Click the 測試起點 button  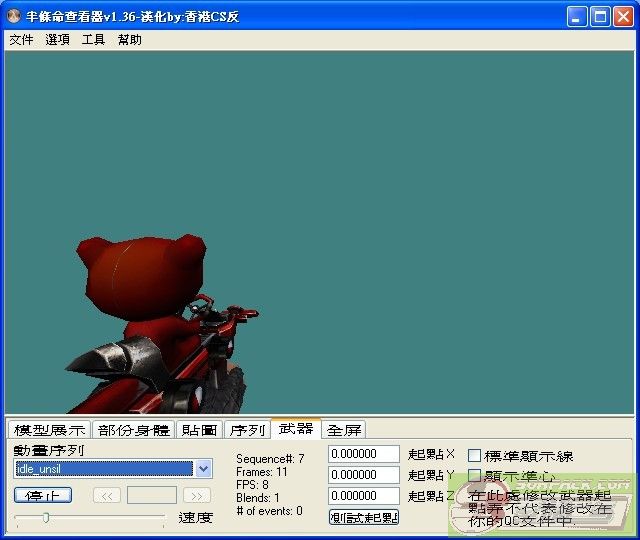coord(364,517)
